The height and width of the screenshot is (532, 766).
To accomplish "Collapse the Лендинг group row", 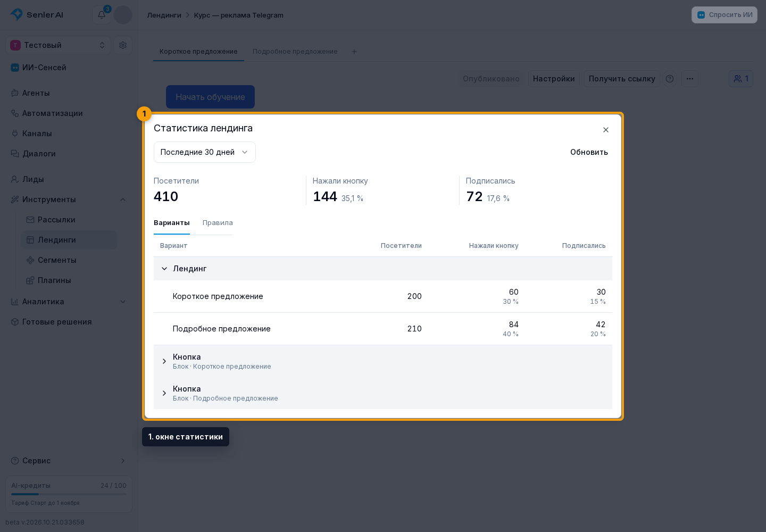I will click(x=383, y=269).
